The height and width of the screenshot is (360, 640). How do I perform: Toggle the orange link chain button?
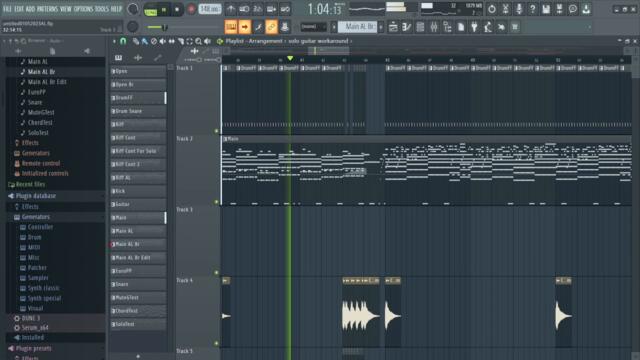click(271, 27)
